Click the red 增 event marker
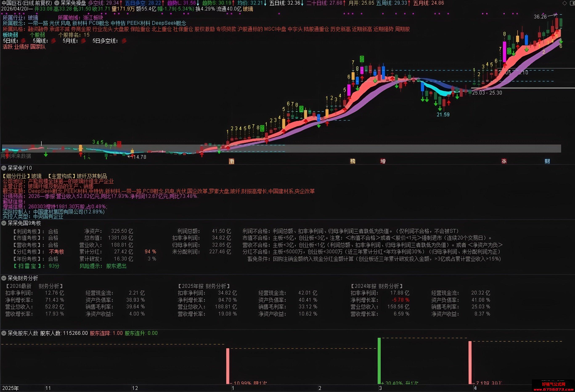575x392 pixels. point(383,161)
